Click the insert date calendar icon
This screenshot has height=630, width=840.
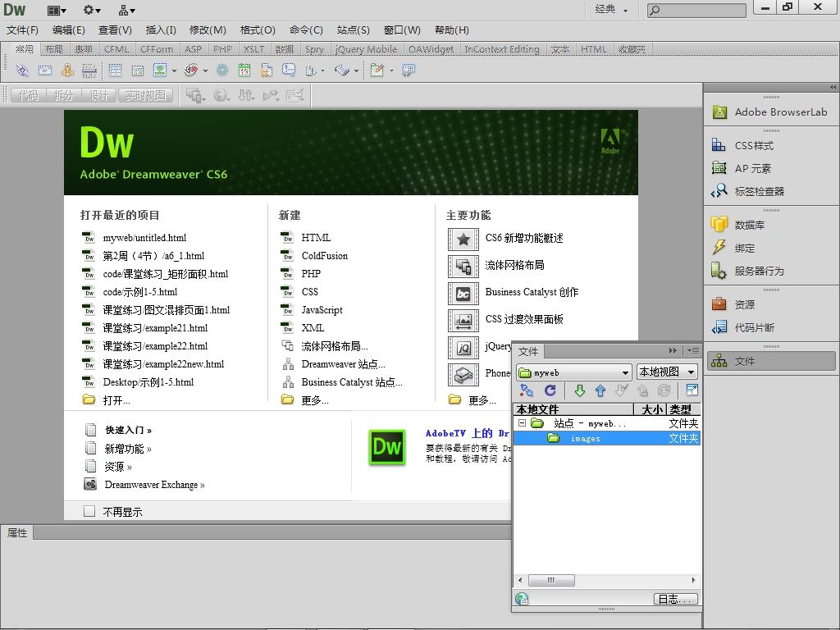(x=244, y=71)
